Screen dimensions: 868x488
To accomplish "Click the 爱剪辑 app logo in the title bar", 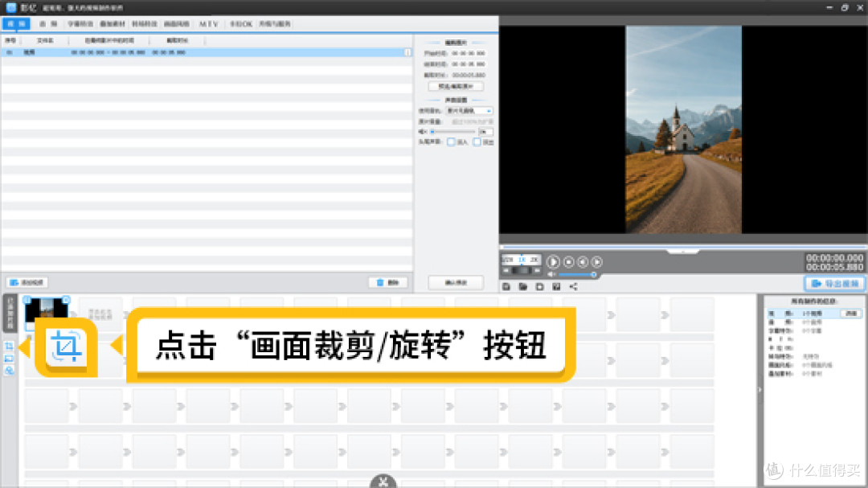I will click(11, 7).
